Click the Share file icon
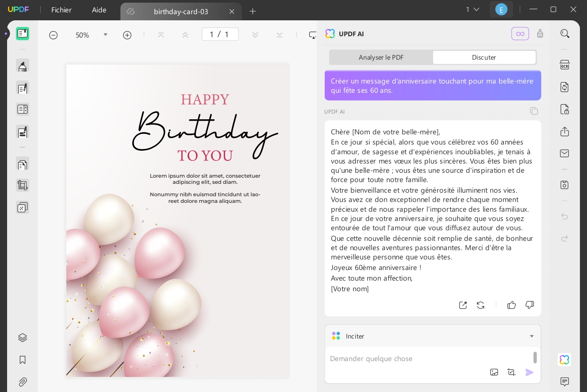 coord(564,131)
